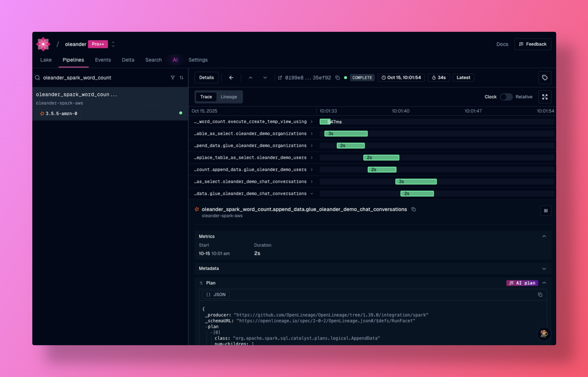This screenshot has height=377, width=588.
Task: Open the oleander organization switcher
Action: (113, 44)
